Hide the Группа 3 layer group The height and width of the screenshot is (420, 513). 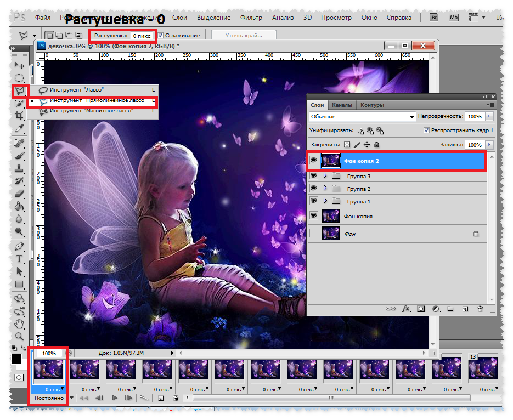click(313, 176)
